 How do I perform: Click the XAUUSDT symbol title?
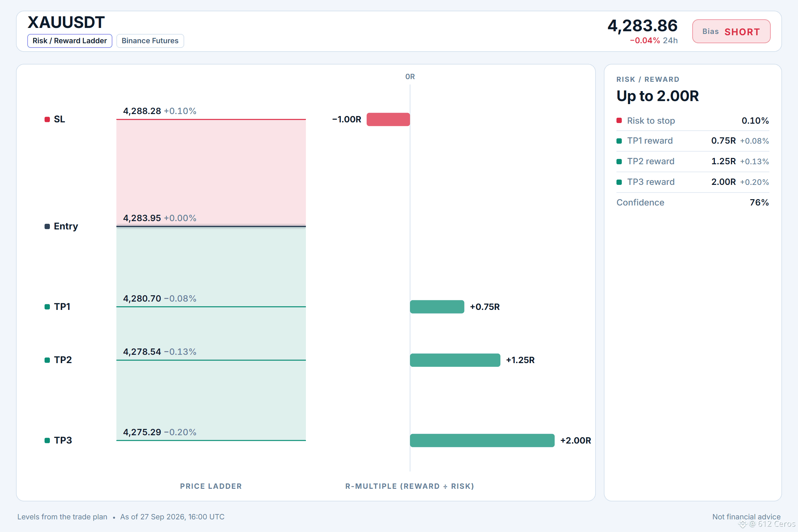66,22
